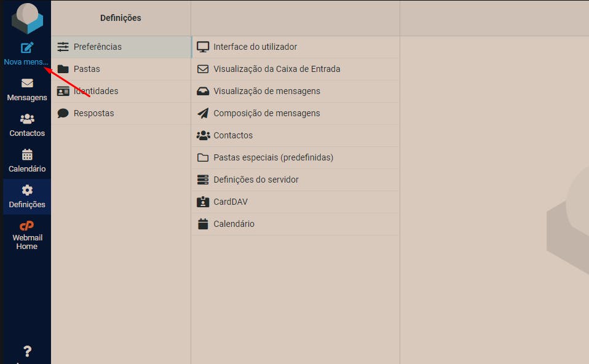This screenshot has height=364, width=589.
Task: Select Pastas especiais (predefinidas)
Action: click(295, 158)
